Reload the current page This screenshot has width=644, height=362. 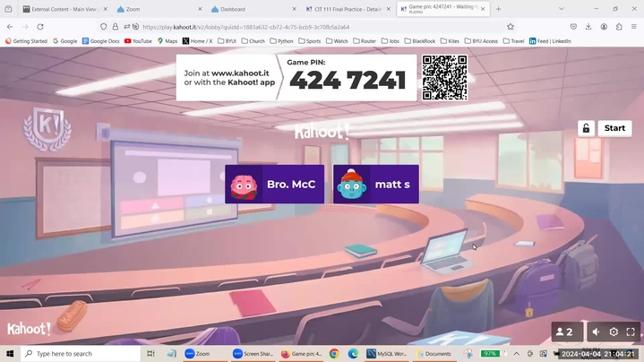[40, 27]
